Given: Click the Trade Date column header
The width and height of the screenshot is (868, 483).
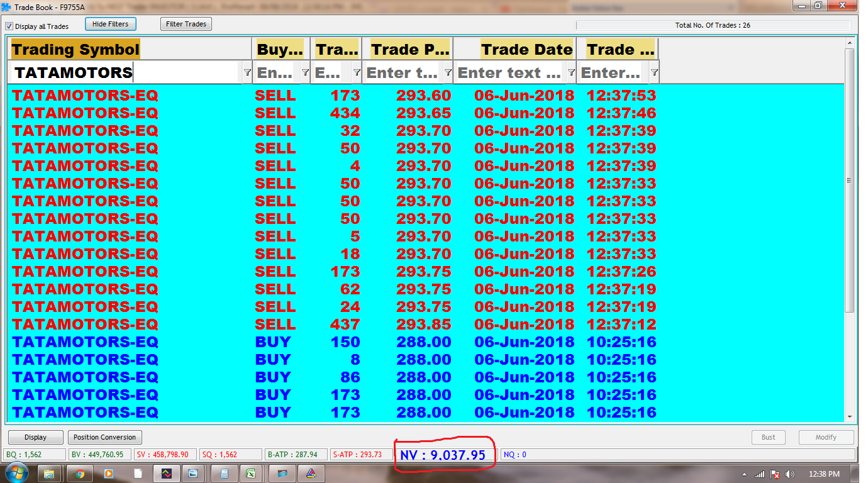Looking at the screenshot, I should pos(515,49).
